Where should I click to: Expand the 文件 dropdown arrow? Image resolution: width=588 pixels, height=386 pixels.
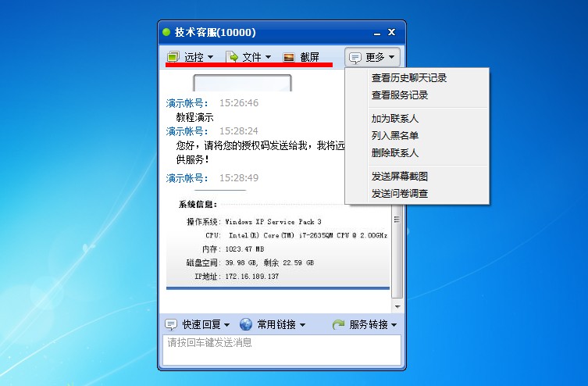click(268, 57)
